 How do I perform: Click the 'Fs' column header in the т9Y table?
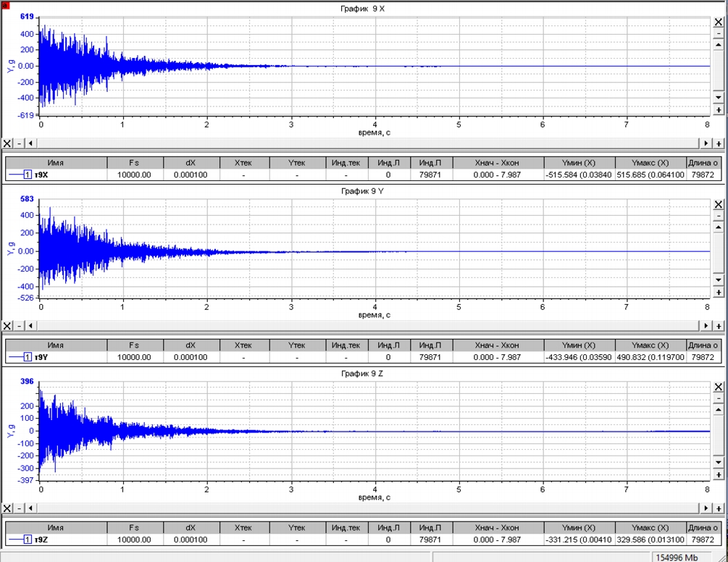point(135,345)
